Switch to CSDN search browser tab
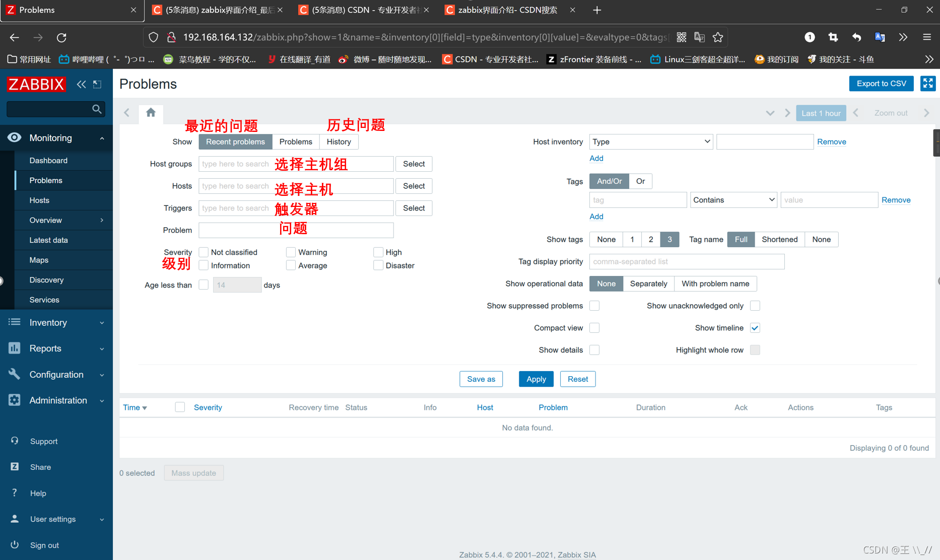This screenshot has width=940, height=560. [507, 10]
